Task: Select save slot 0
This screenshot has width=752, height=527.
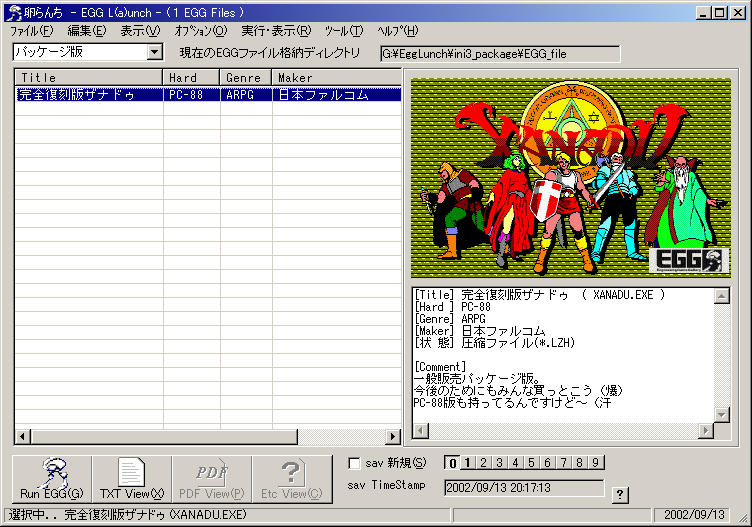Action: tap(452, 463)
